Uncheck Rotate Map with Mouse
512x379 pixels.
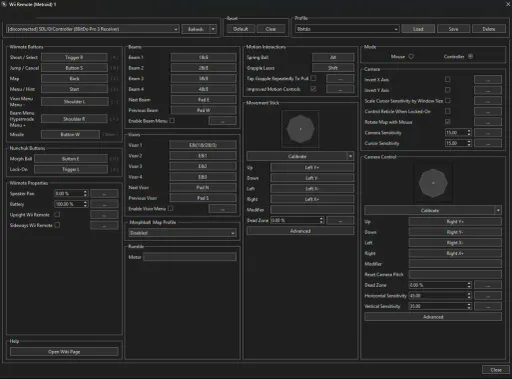click(448, 122)
